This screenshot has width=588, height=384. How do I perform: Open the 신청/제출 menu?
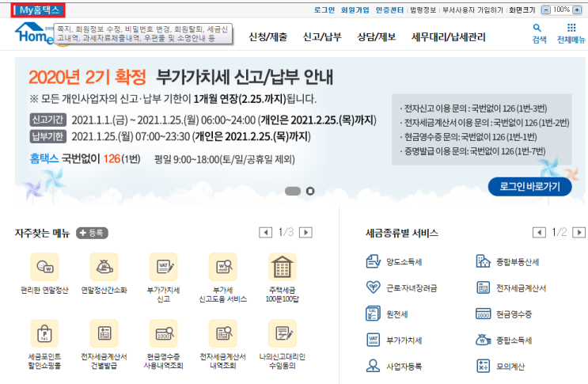coord(267,36)
